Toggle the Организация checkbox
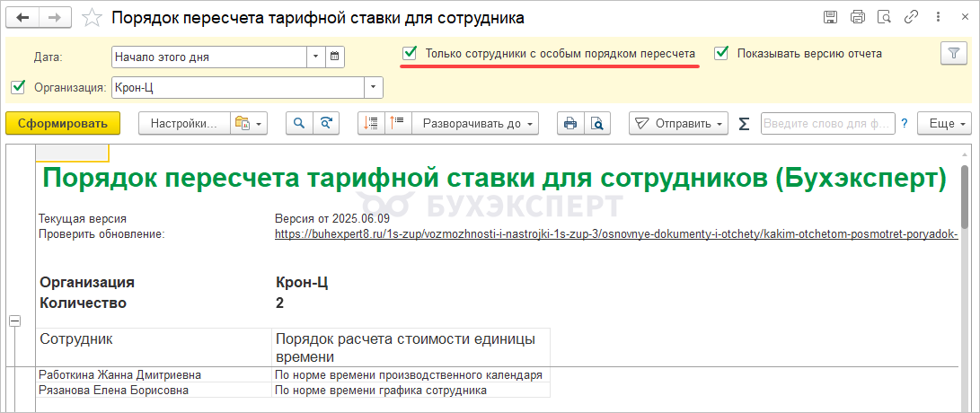 (18, 87)
